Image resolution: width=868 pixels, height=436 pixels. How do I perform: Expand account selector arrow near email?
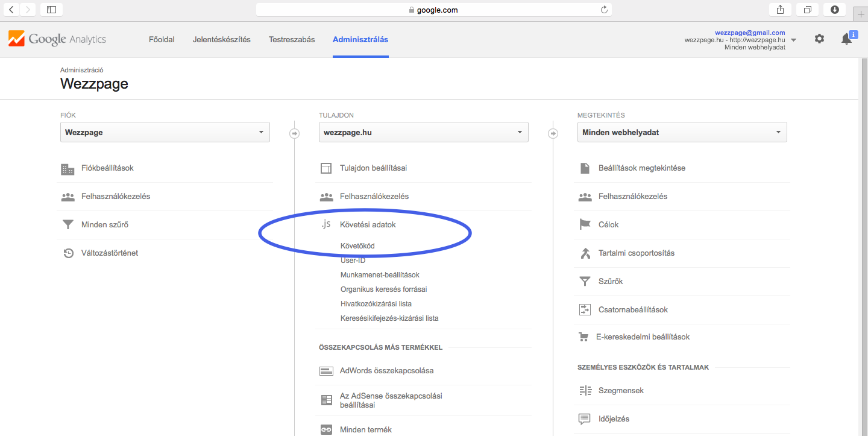click(x=793, y=40)
